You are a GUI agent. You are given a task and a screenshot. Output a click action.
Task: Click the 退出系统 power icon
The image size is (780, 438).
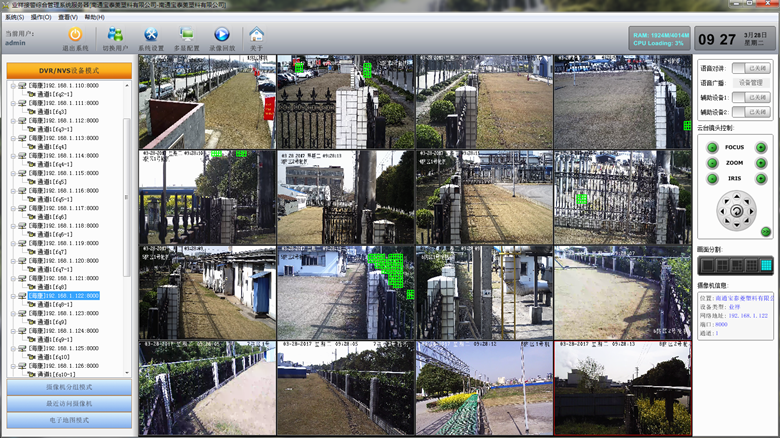coord(75,36)
